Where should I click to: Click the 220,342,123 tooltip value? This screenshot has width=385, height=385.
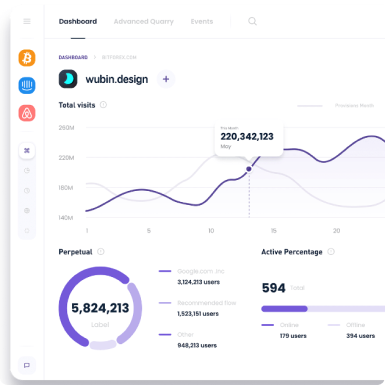pyautogui.click(x=247, y=136)
